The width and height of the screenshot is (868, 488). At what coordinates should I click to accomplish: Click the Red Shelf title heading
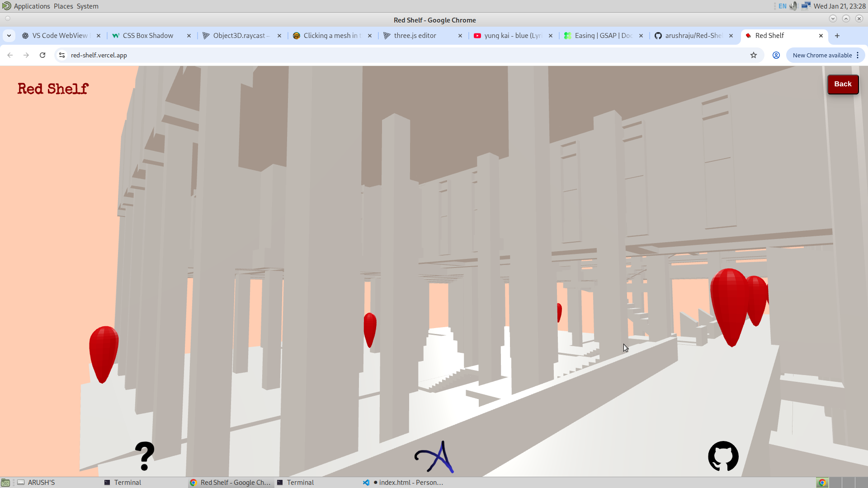click(53, 89)
